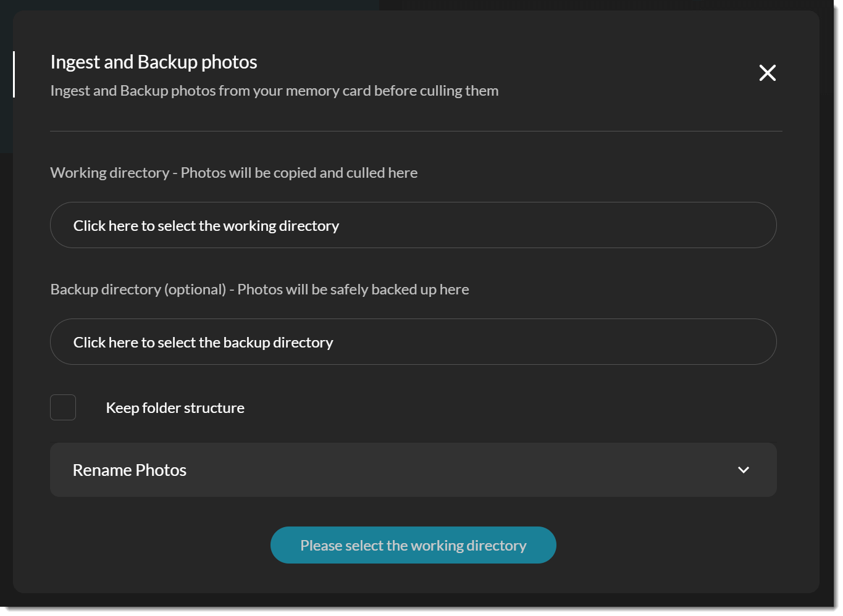Click the subtitle about culling memory card photos

[x=274, y=91]
